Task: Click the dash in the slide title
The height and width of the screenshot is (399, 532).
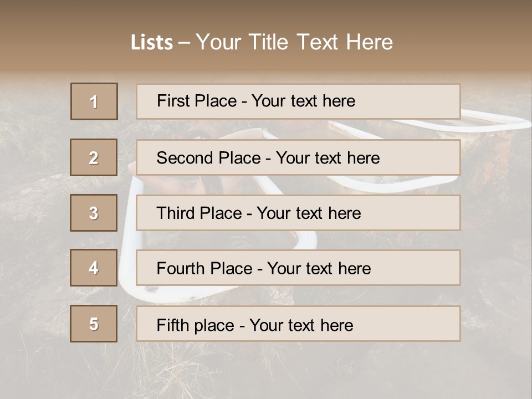Action: click(x=185, y=43)
